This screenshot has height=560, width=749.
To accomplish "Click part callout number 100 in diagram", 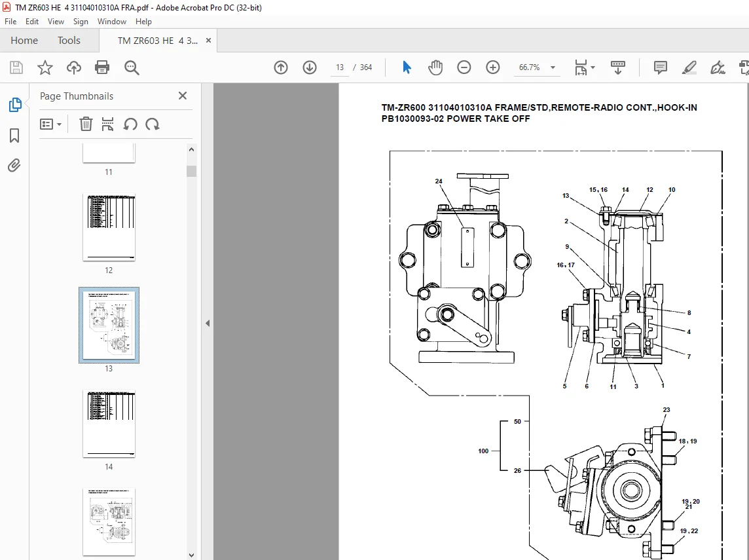I will coord(483,451).
